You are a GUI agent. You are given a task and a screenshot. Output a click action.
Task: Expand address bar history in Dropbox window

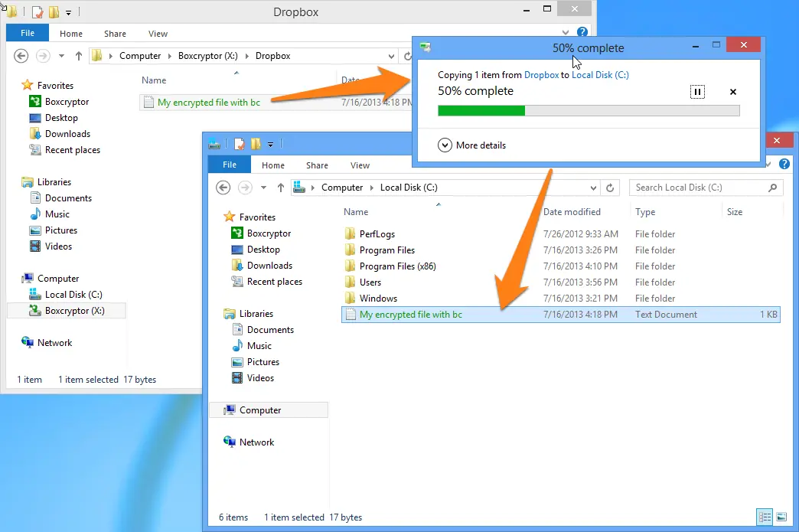click(391, 56)
